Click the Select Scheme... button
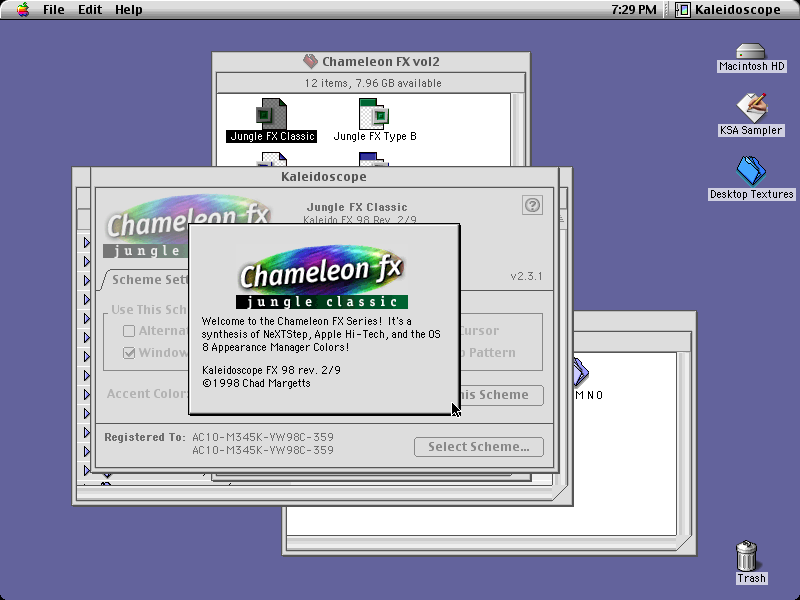800x600 pixels. pos(479,447)
